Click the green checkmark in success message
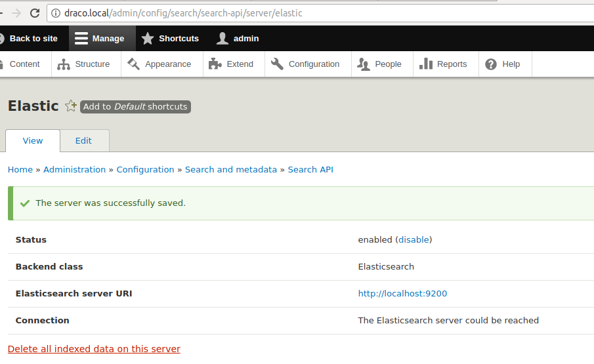The height and width of the screenshot is (364, 594). (25, 203)
